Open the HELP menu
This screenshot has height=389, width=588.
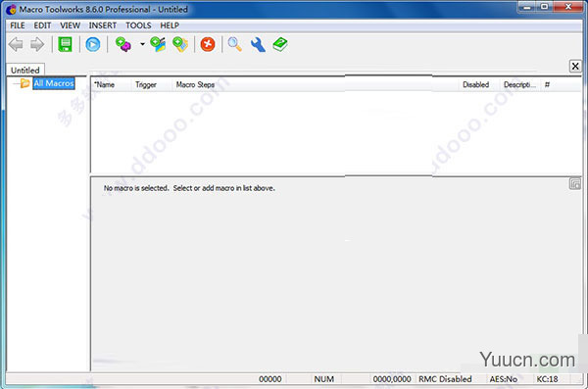170,25
